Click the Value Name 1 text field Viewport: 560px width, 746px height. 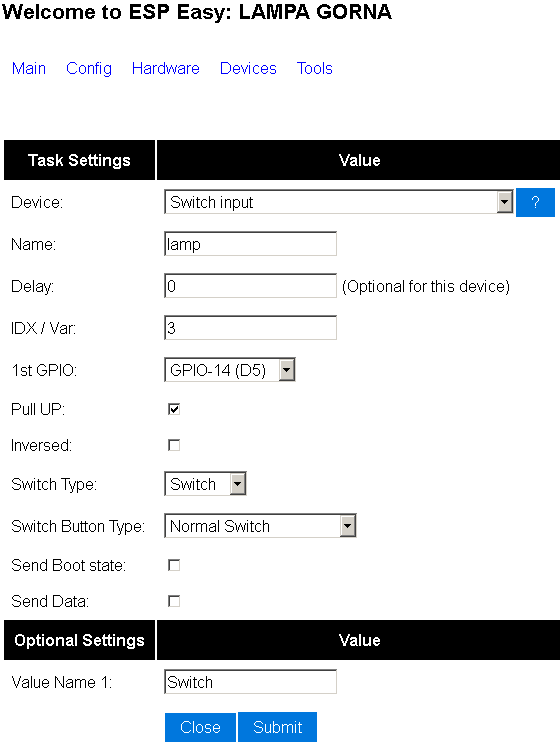point(250,682)
